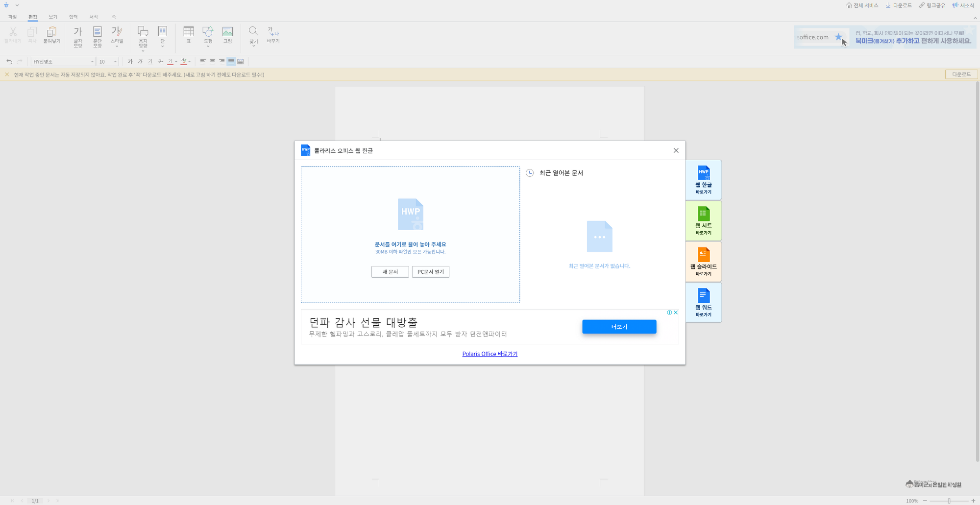The width and height of the screenshot is (980, 505).
Task: Expand the quick access arrow beside logo
Action: pyautogui.click(x=17, y=5)
